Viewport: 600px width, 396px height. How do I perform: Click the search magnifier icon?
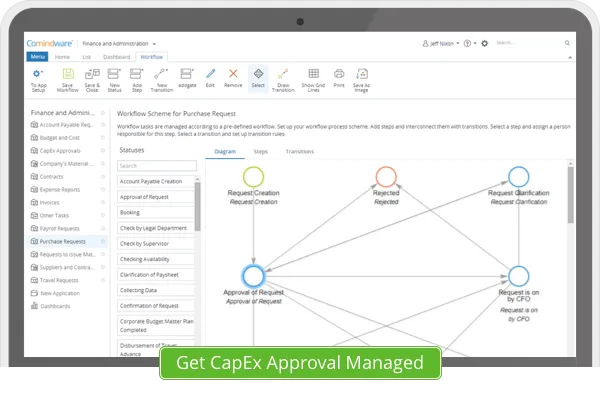tap(567, 43)
